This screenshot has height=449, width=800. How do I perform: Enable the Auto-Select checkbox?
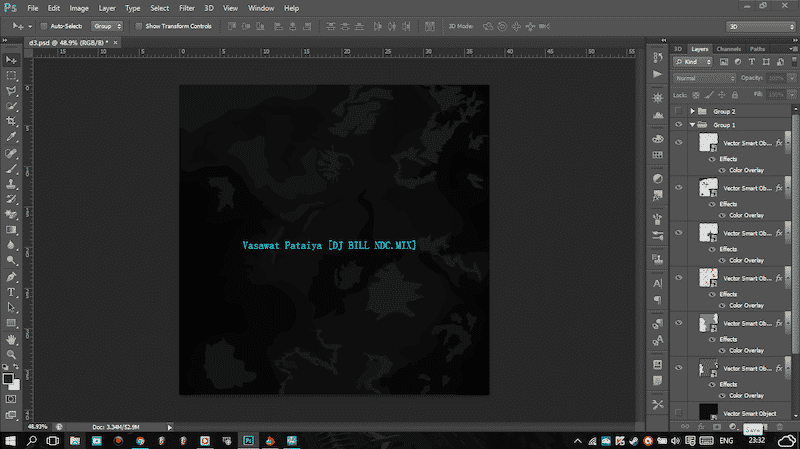46,26
